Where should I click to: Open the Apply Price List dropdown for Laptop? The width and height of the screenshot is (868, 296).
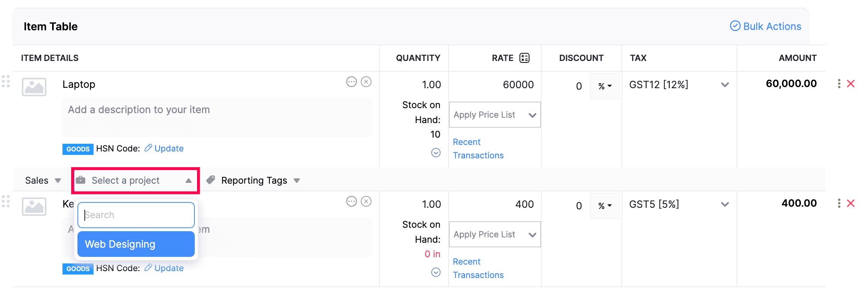point(495,115)
